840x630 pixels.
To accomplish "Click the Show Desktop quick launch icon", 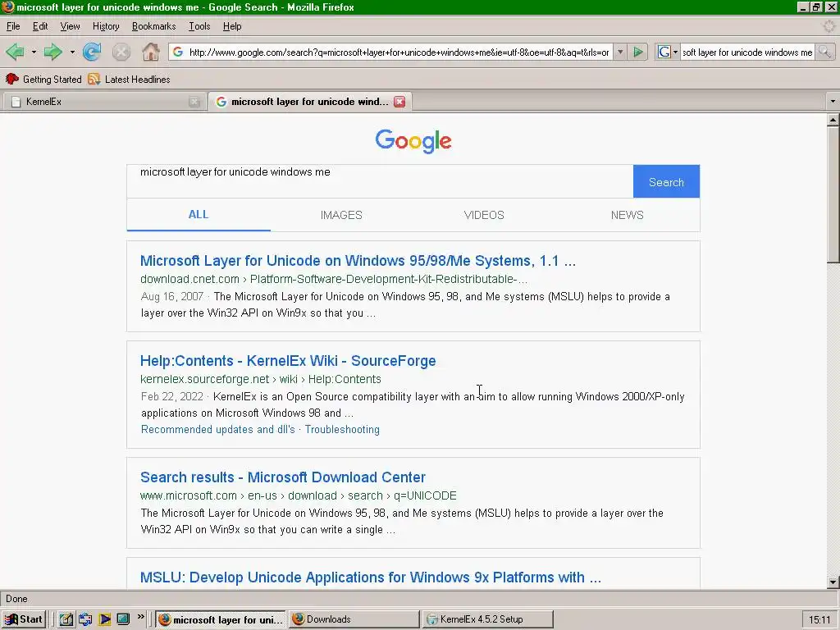I will 123,619.
